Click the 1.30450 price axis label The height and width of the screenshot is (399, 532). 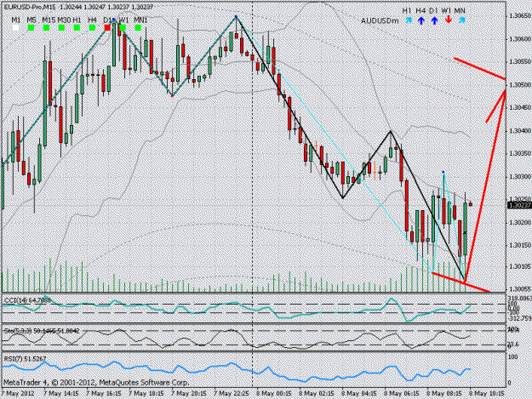519,107
